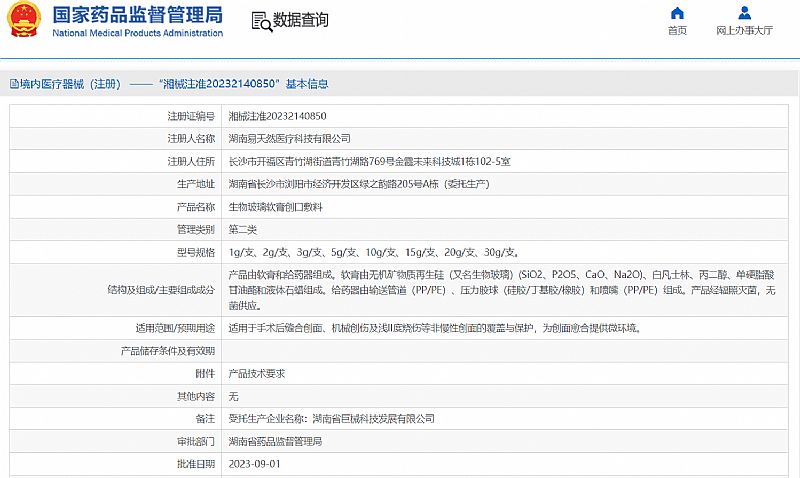Viewport: 800px width, 478px height.
Task: Click the 数据查询 magnifier document icon
Action: [259, 21]
